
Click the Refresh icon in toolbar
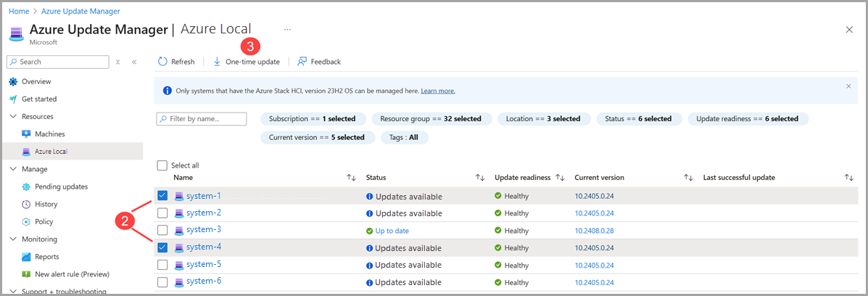(x=163, y=62)
